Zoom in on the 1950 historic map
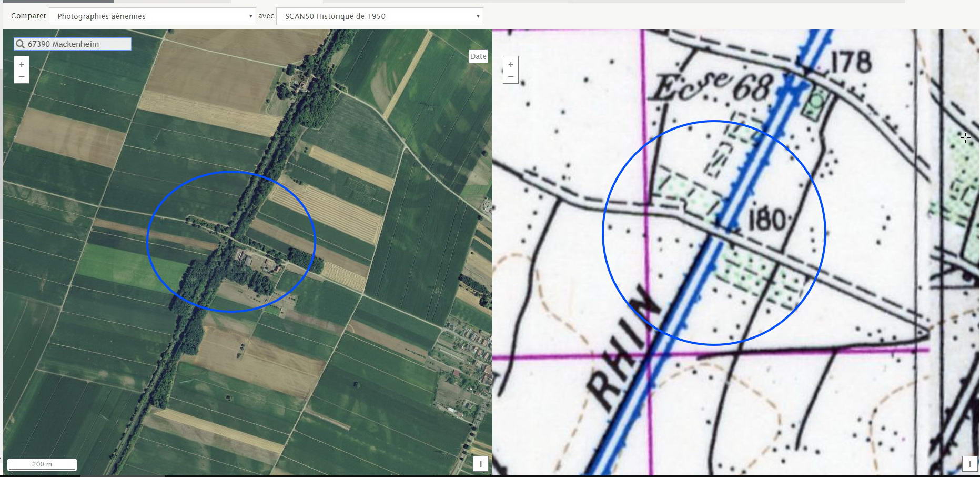Screen dimensions: 980x477 pyautogui.click(x=510, y=64)
